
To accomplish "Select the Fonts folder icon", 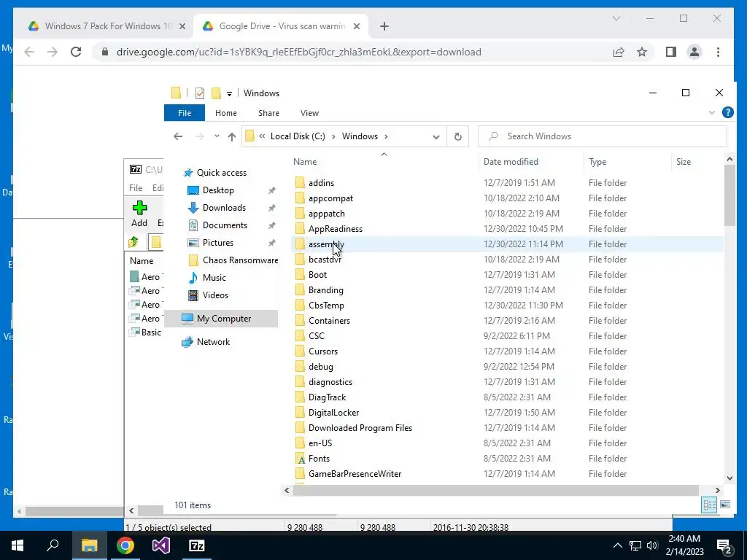I will pyautogui.click(x=300, y=459).
